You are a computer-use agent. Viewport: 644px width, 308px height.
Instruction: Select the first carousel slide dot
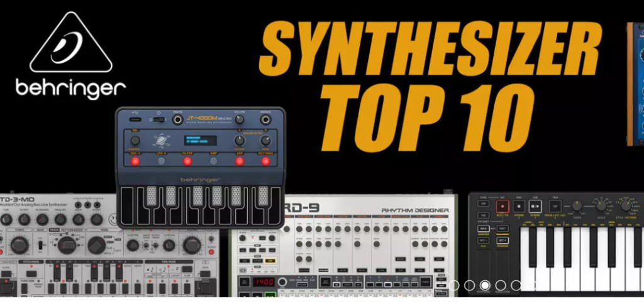pos(454,285)
